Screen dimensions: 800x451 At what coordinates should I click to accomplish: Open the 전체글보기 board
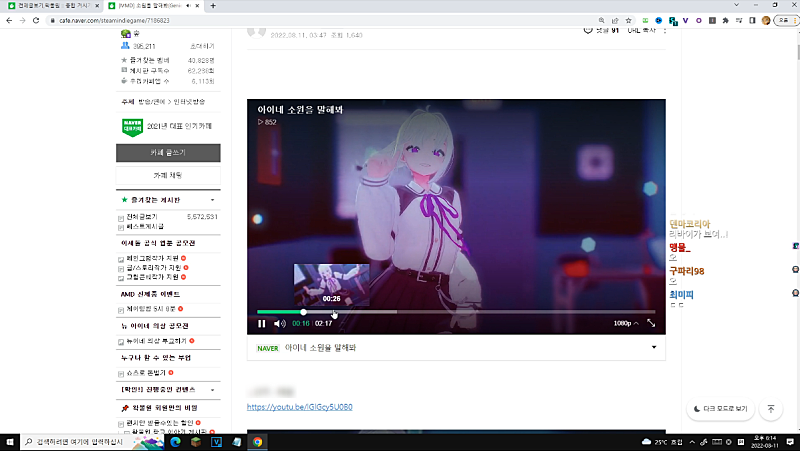tap(142, 217)
